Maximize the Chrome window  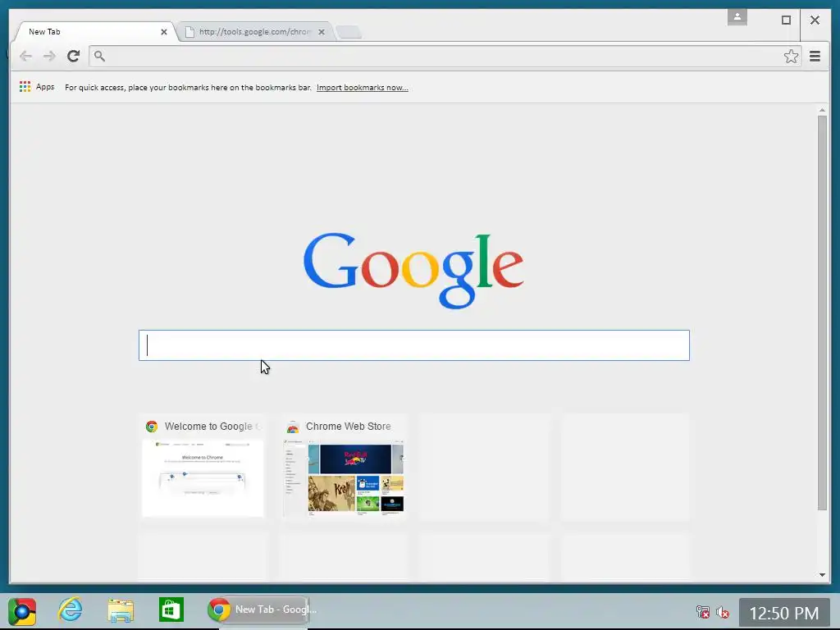[786, 21]
